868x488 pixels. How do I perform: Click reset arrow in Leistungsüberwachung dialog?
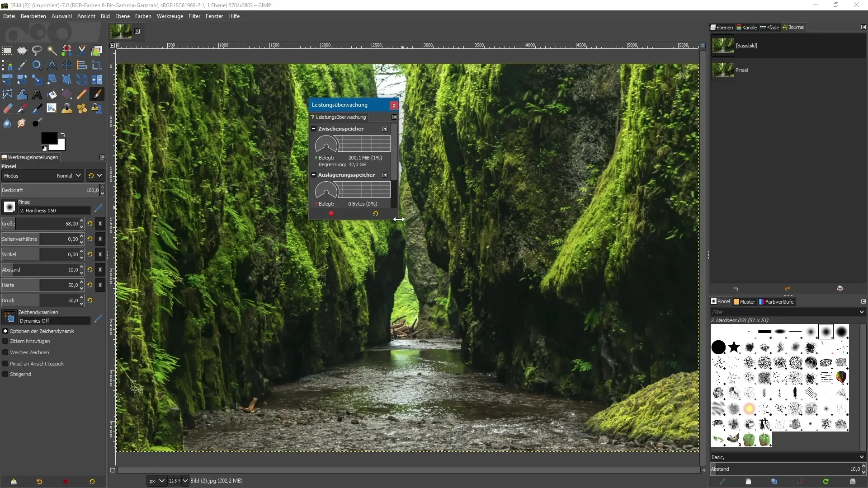375,214
